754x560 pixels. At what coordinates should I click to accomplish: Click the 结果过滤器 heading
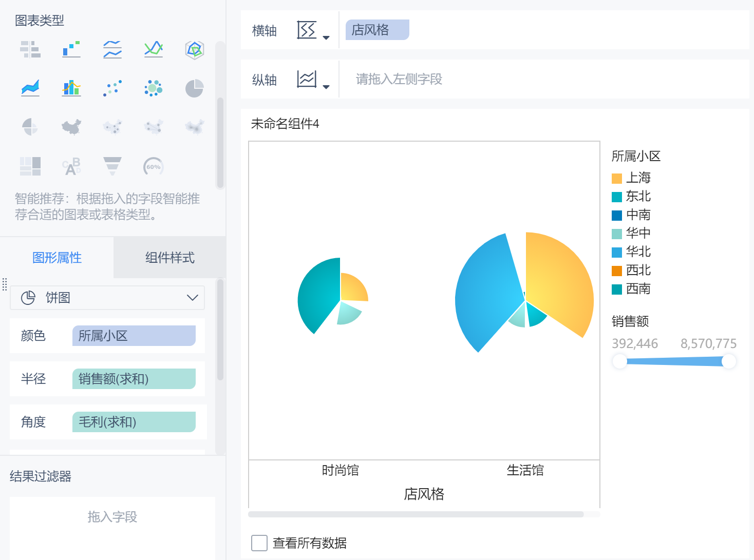click(x=41, y=476)
